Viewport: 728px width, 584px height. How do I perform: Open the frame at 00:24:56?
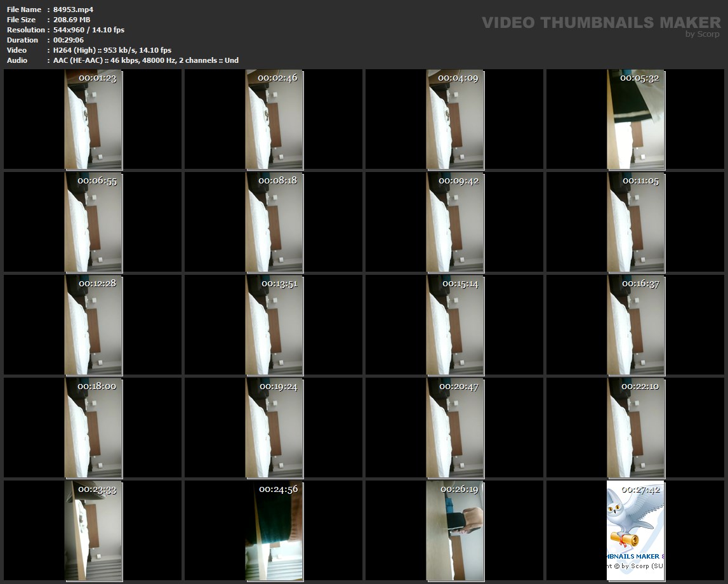pyautogui.click(x=274, y=531)
